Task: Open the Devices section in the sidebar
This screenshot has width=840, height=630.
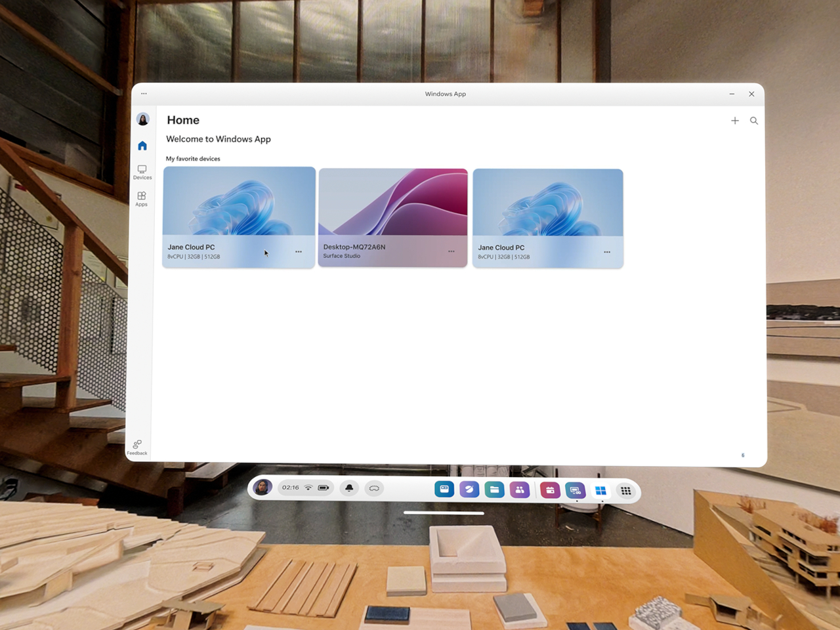Action: point(142,172)
